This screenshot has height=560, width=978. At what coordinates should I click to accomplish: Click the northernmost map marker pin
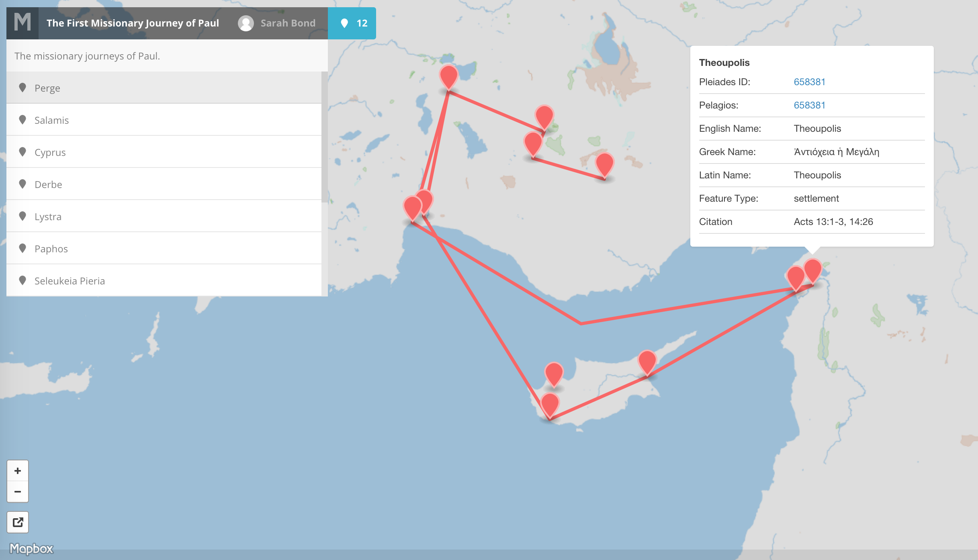(448, 76)
